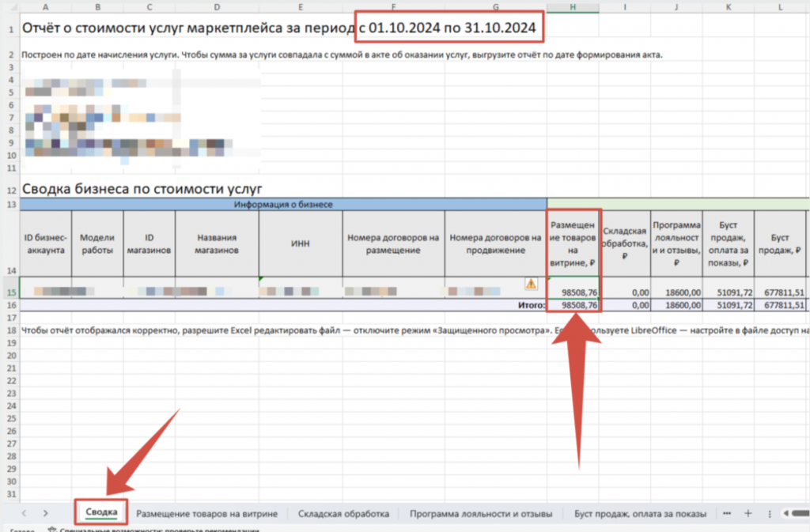Switch to the Сводка sheet tab
Screen dimensions: 810x532
100,513
